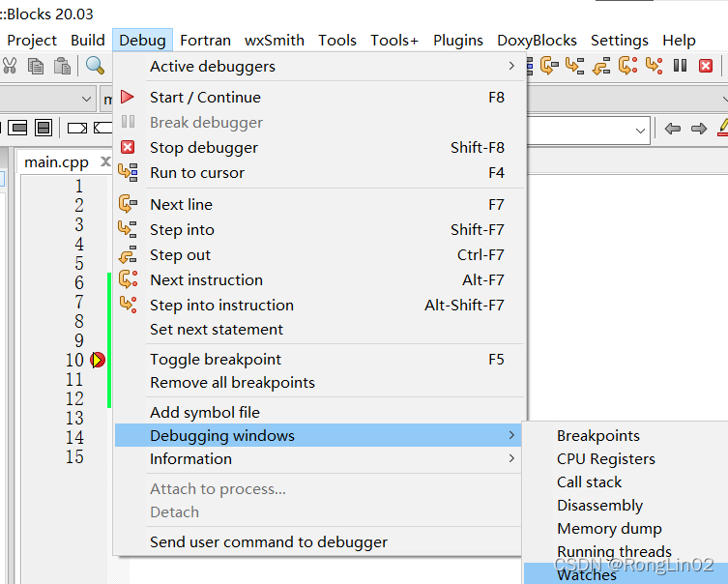Click toolbar Step into debug icon

pos(575,66)
